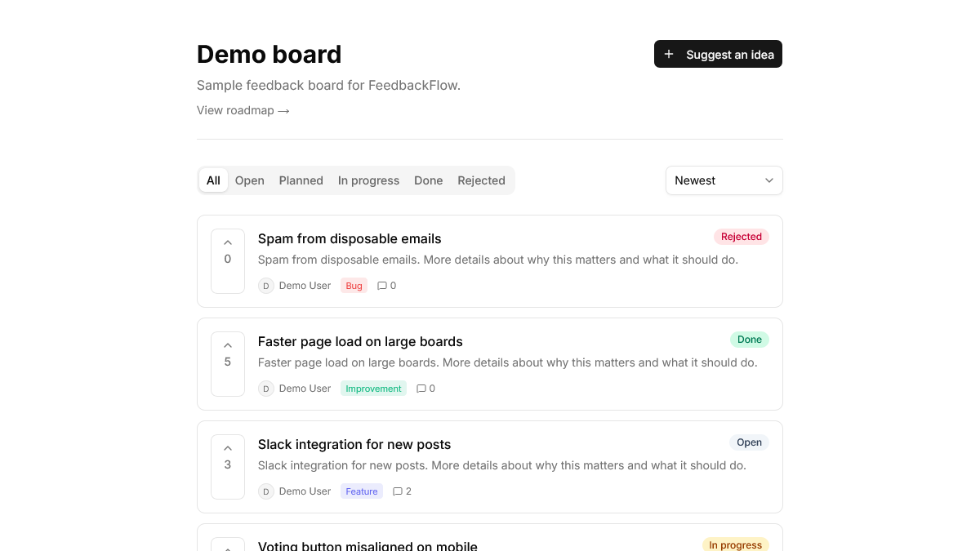Switch to the Done filter tab
The image size is (980, 551).
pyautogui.click(x=429, y=180)
